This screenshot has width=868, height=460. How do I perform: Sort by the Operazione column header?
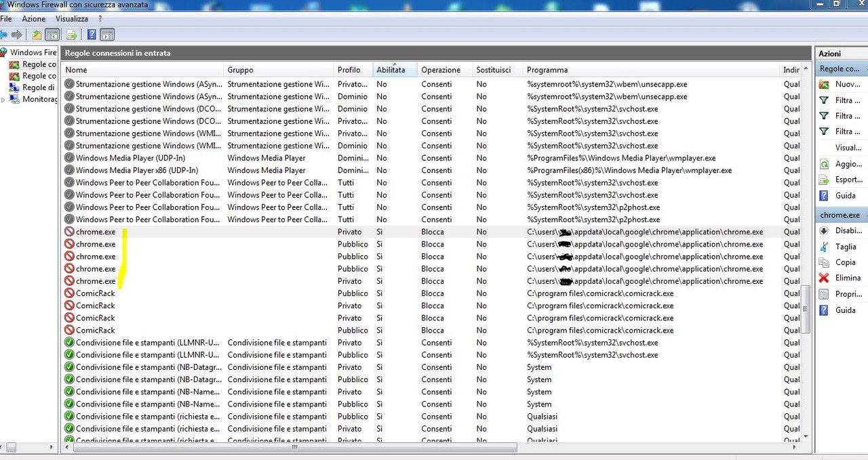click(x=444, y=70)
